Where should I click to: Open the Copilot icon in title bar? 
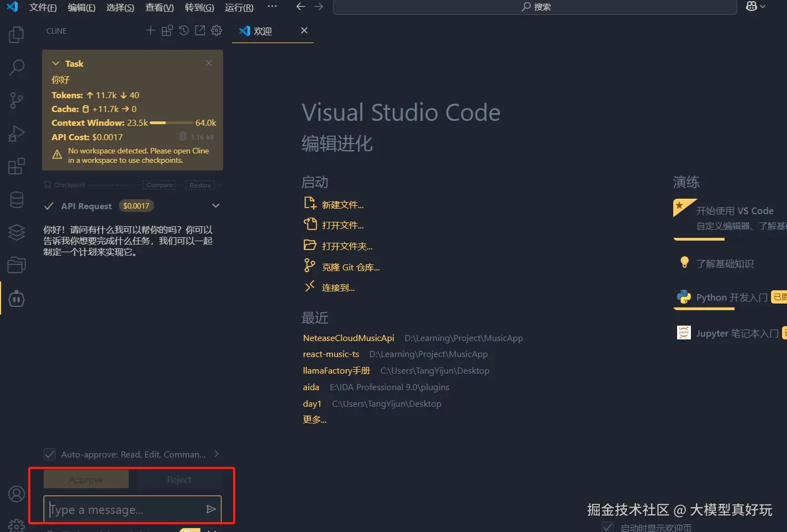pyautogui.click(x=751, y=6)
